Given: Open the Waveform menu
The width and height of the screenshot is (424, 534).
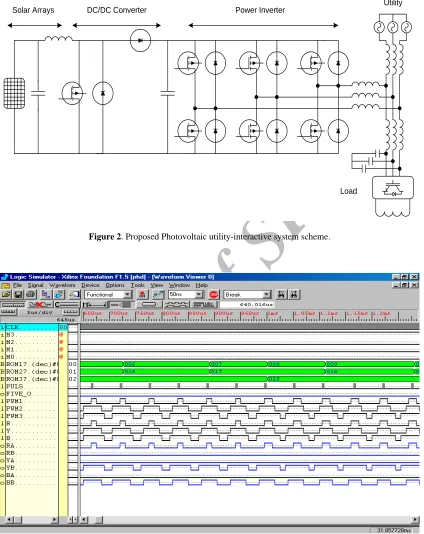Looking at the screenshot, I should [x=62, y=285].
